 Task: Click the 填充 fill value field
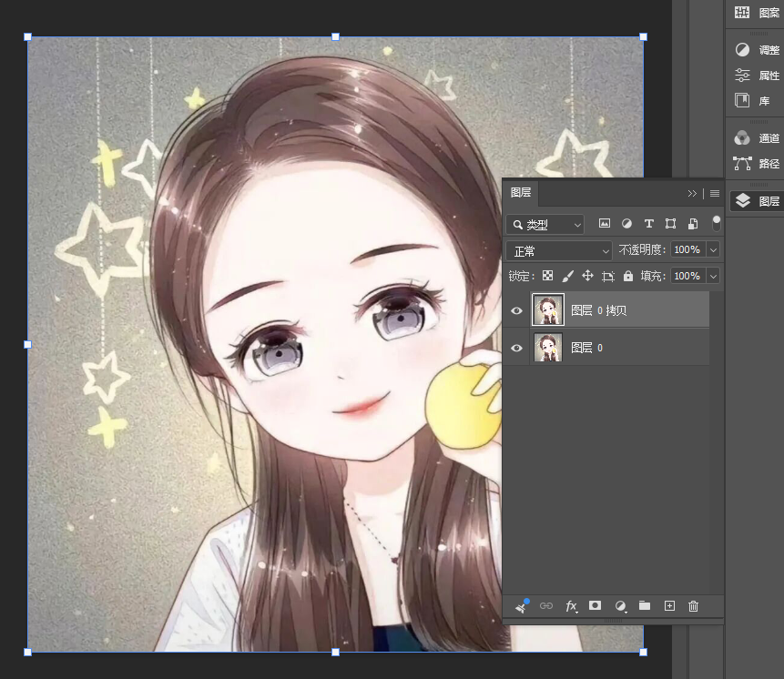click(x=687, y=276)
